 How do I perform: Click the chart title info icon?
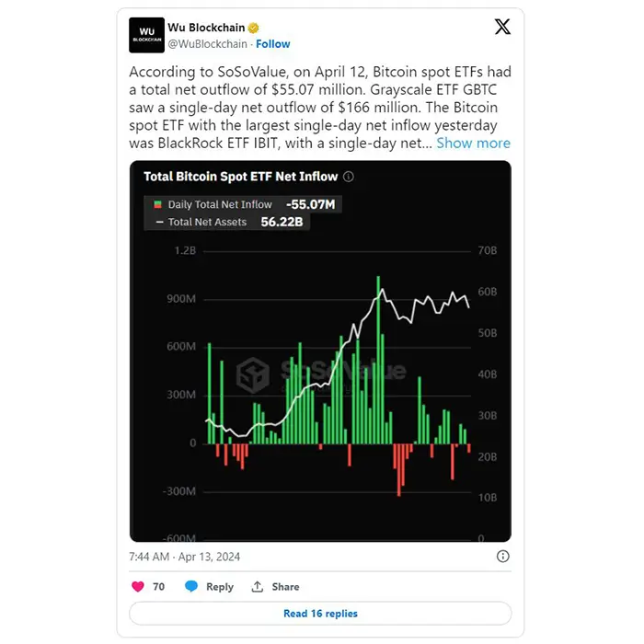349,177
